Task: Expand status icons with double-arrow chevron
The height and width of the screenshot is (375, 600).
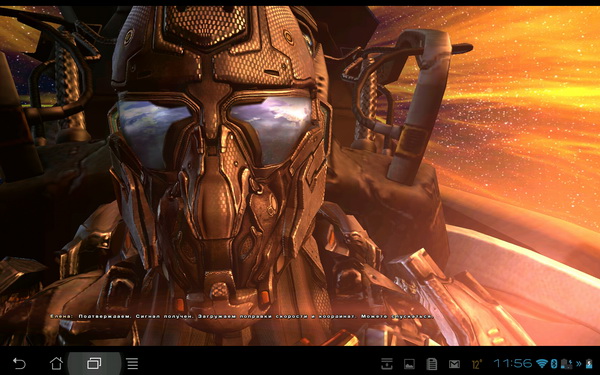Action: tap(579, 364)
